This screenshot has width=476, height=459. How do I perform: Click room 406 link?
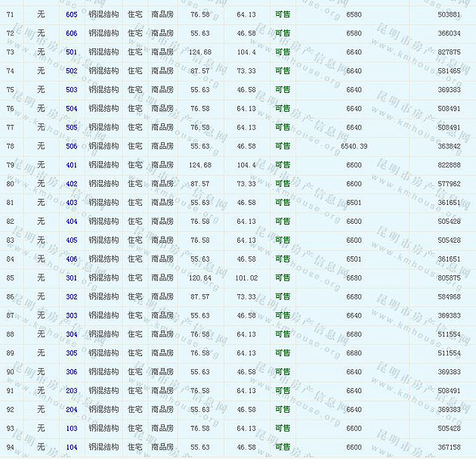click(x=72, y=259)
